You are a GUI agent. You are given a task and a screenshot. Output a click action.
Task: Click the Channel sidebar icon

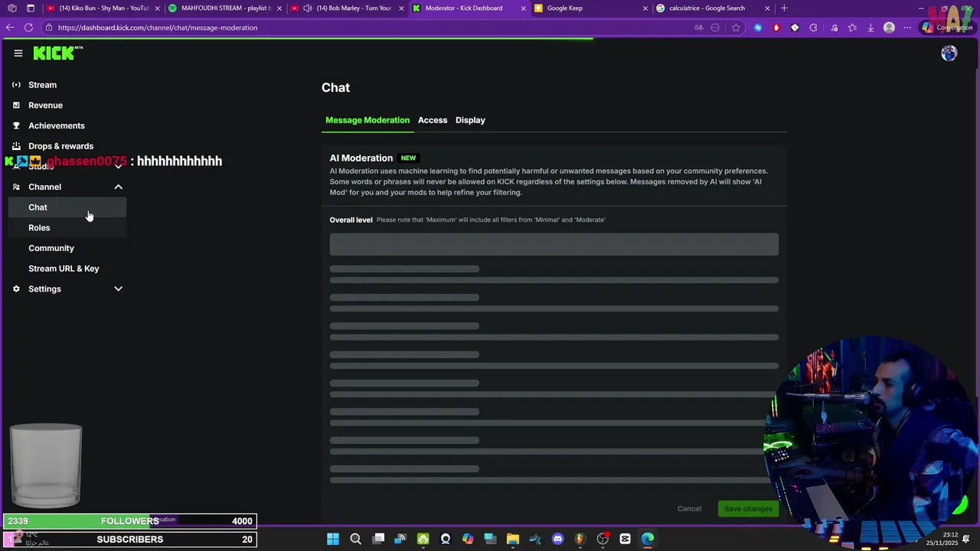pyautogui.click(x=16, y=187)
